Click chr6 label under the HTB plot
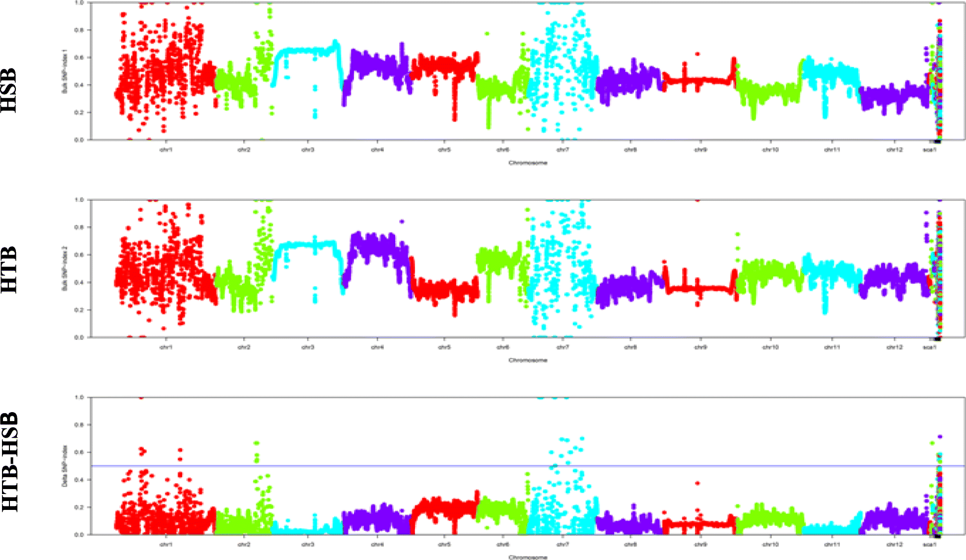 click(503, 347)
